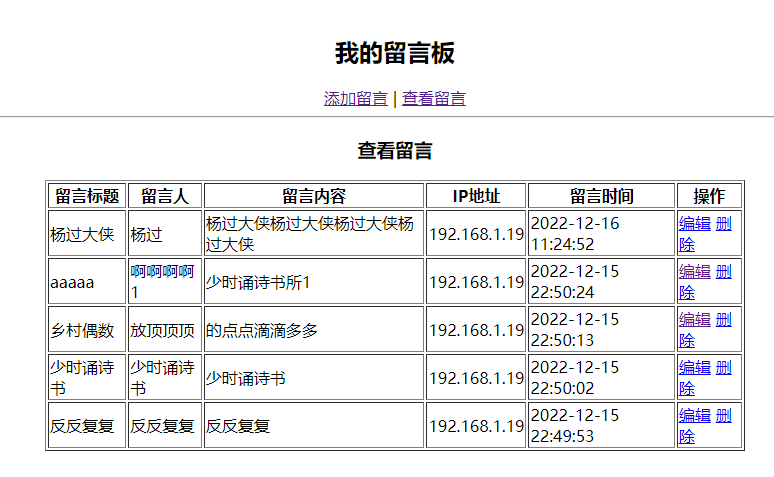Click the 留言时间 column header
The height and width of the screenshot is (477, 774).
pos(602,195)
